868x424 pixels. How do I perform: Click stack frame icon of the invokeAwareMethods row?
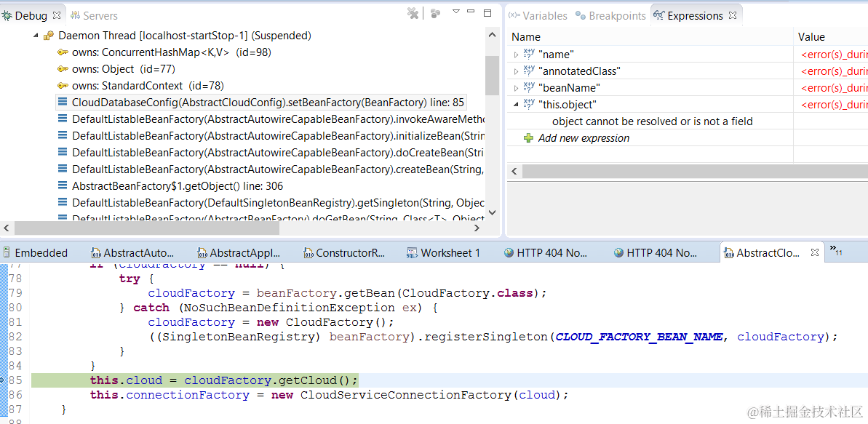click(x=63, y=119)
